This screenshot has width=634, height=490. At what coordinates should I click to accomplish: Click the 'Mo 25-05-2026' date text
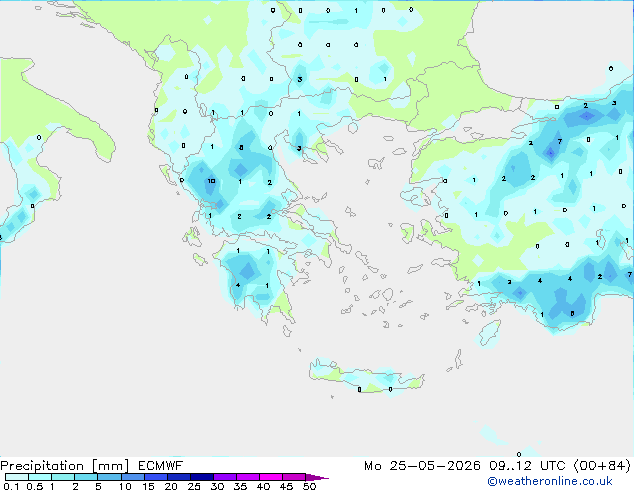(422, 466)
